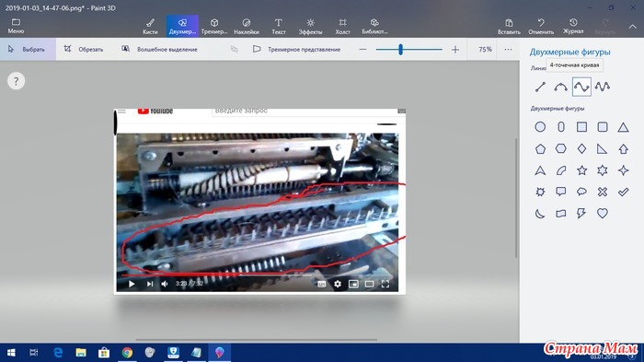
Task: Activate the Выбрать select tool
Action: 27,50
